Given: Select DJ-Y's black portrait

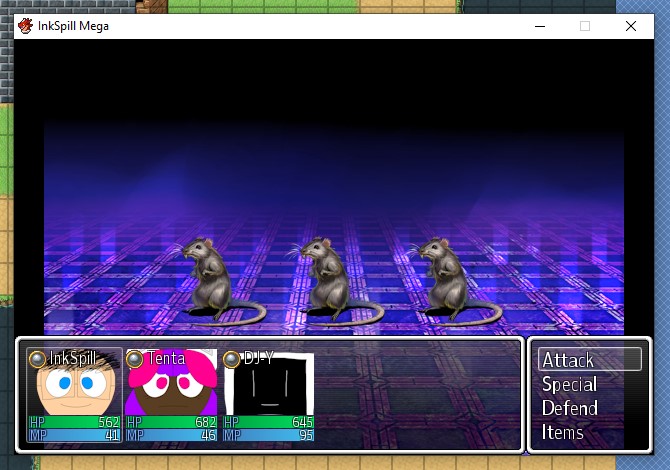Looking at the screenshot, I should coord(268,385).
